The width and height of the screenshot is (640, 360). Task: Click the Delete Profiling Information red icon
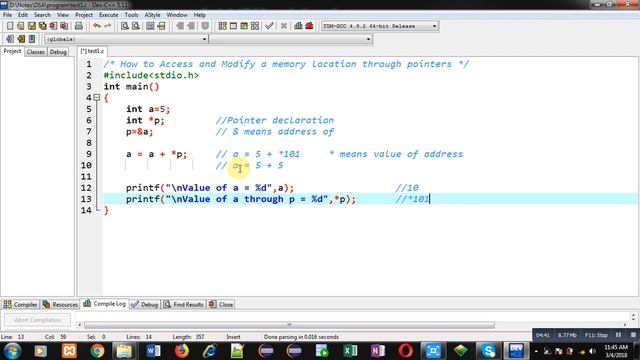tap(309, 26)
